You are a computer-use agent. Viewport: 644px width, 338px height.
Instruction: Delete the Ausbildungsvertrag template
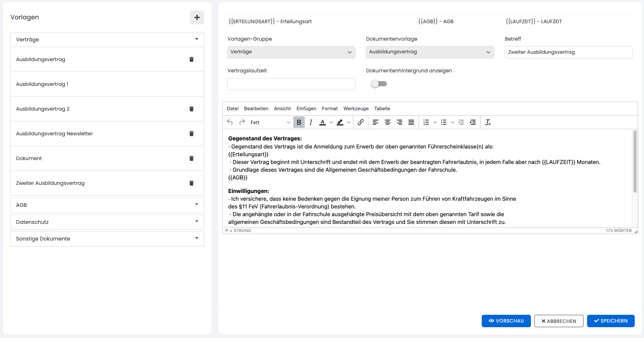click(x=191, y=60)
